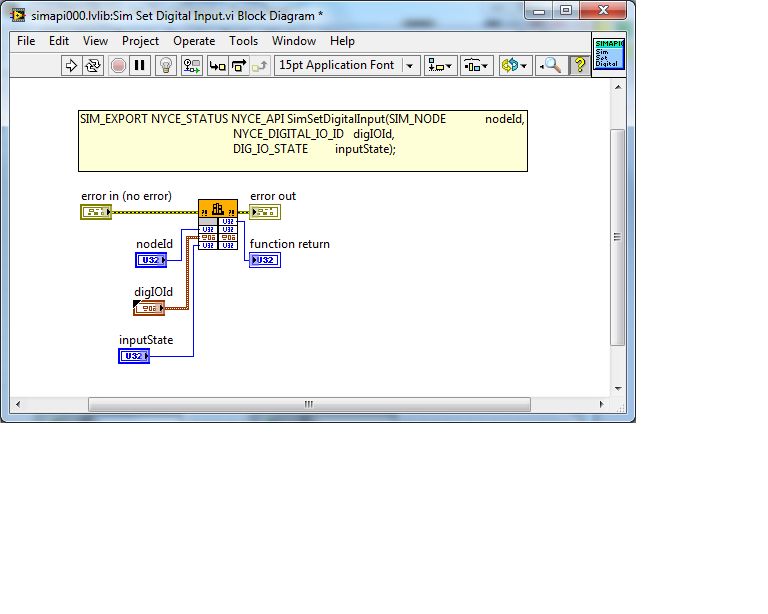Screen dimensions: 768x614
Task: Open the Edit menu
Action: point(59,41)
